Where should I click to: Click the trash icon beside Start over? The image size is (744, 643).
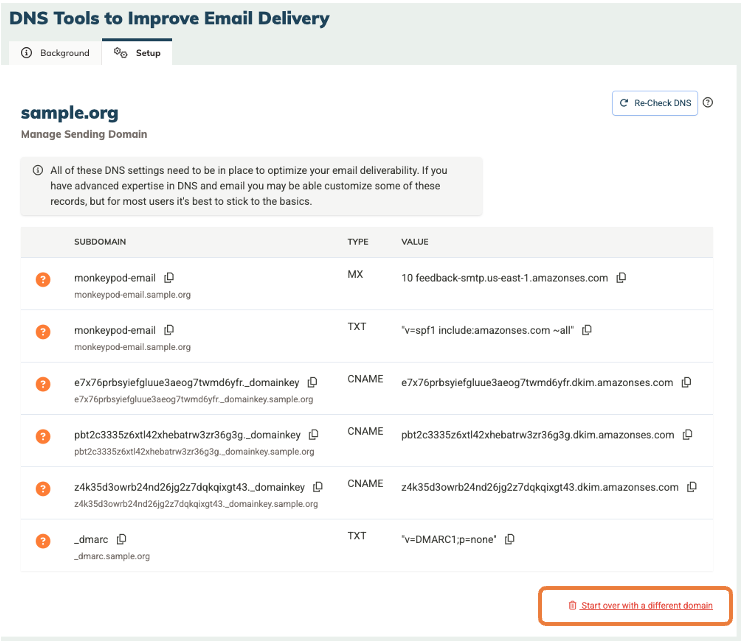572,606
